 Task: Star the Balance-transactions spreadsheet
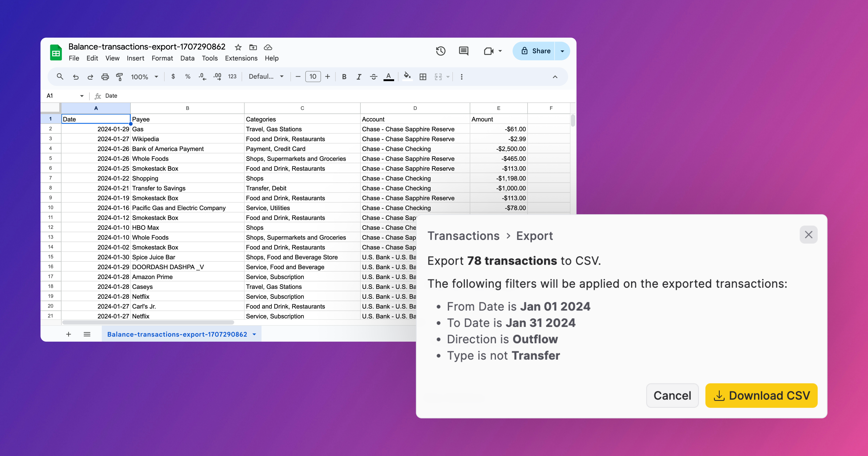click(x=238, y=47)
